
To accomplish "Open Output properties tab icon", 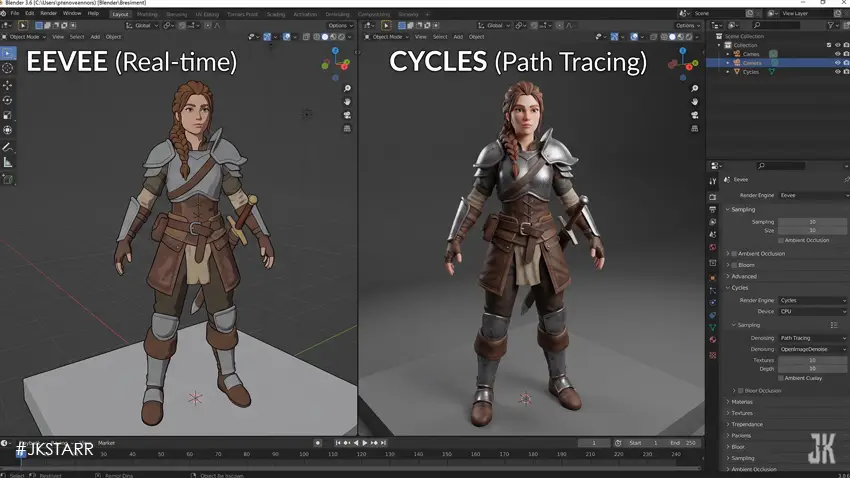I will pos(713,210).
